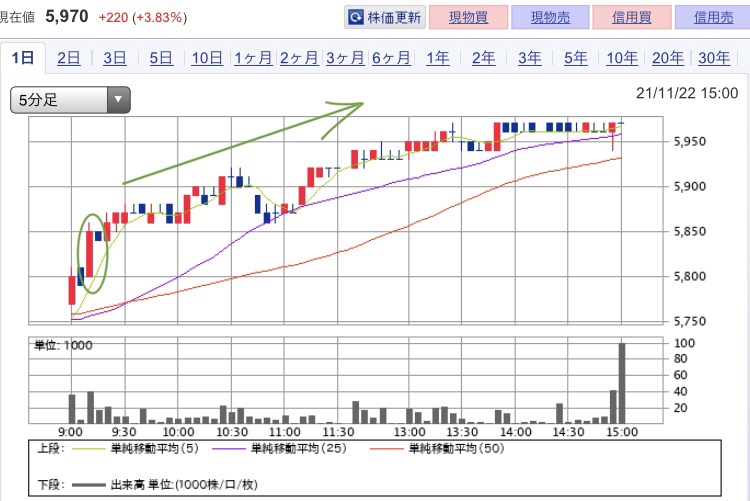Screen dimensions: 750x501
Task: Show the 30年 chart
Action: point(714,58)
